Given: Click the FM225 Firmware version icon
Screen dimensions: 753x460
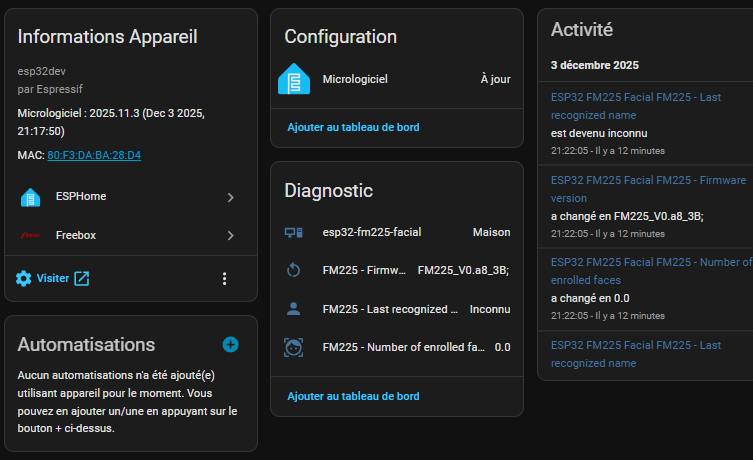Looking at the screenshot, I should (294, 270).
